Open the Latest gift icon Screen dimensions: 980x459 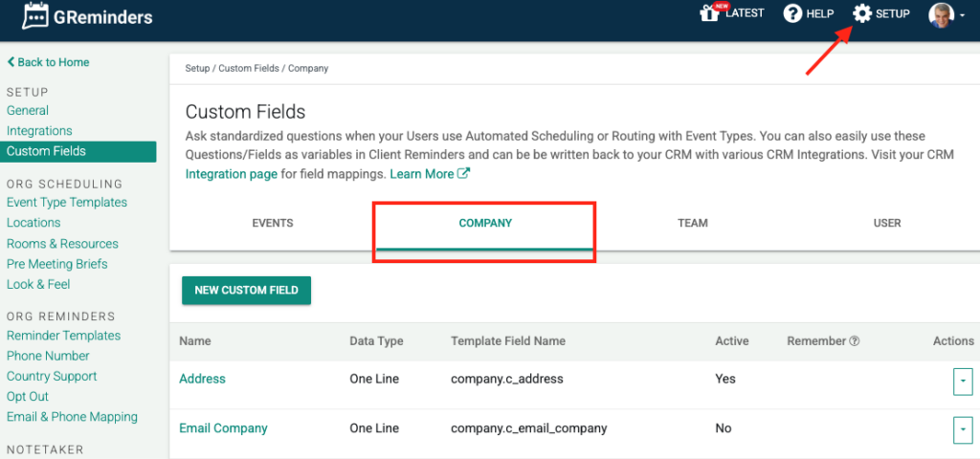coord(709,13)
